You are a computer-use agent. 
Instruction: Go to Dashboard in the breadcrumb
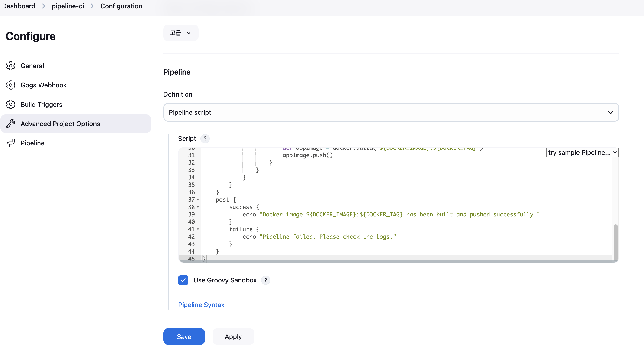(19, 6)
